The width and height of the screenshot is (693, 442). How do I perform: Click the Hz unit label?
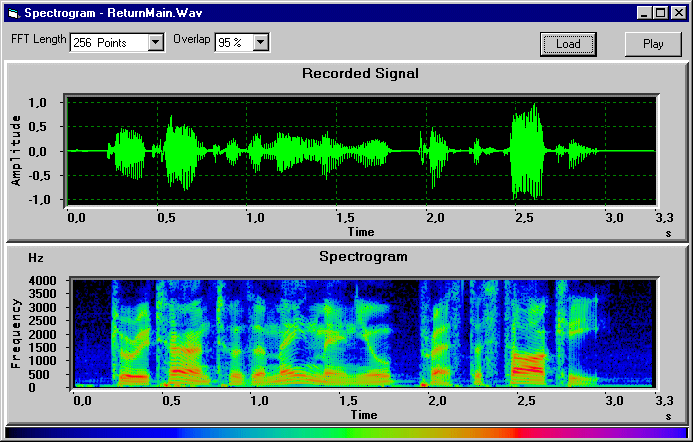pos(36,258)
